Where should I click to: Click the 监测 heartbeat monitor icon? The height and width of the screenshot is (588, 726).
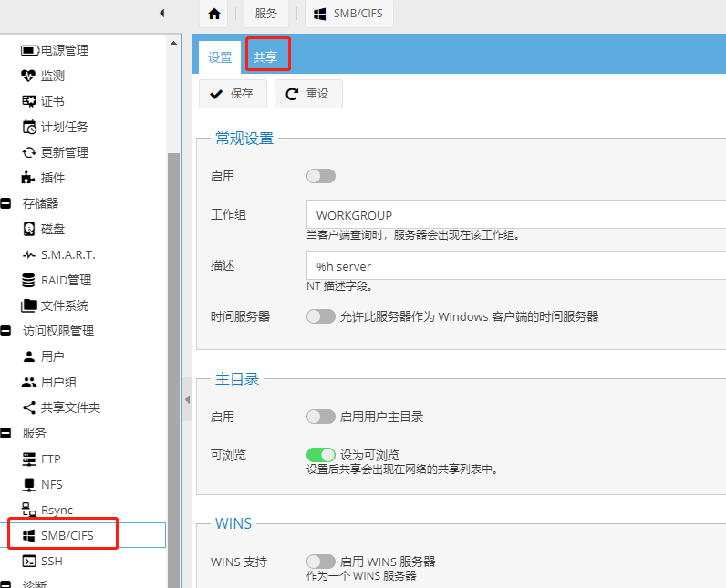pos(28,76)
